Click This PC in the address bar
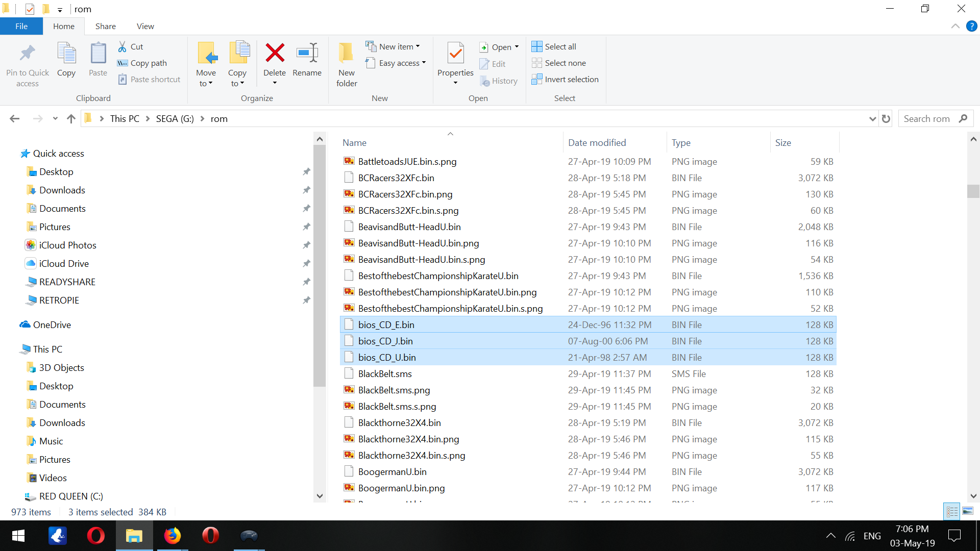 pyautogui.click(x=125, y=119)
